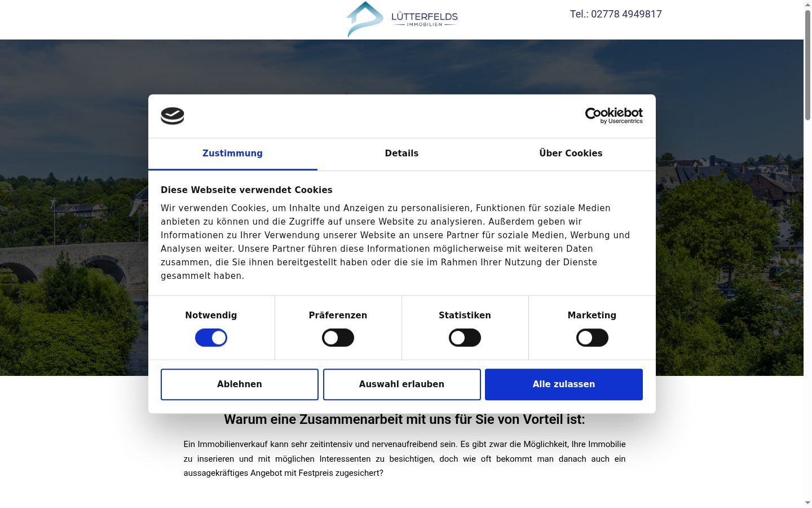Click the Cookiebot by Usercentrics logo
This screenshot has width=812, height=508.
[614, 116]
